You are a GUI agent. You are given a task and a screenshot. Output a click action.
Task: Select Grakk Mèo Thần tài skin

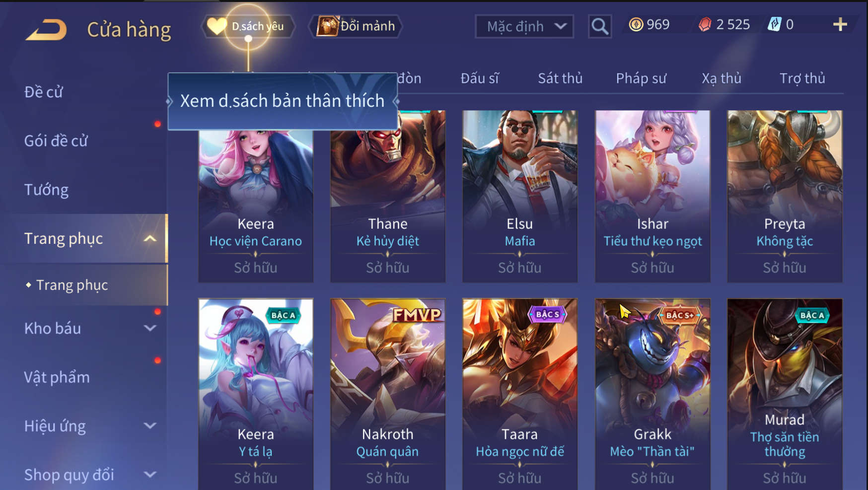[652, 394]
